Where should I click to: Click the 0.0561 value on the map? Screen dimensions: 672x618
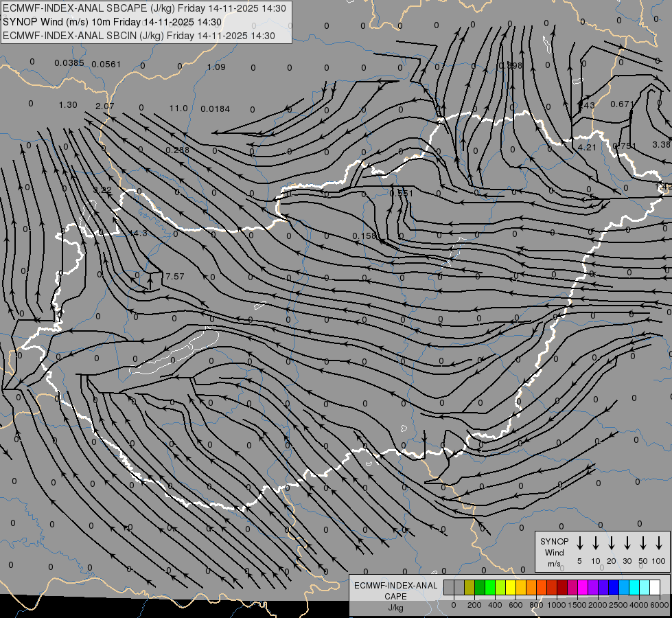tap(106, 65)
